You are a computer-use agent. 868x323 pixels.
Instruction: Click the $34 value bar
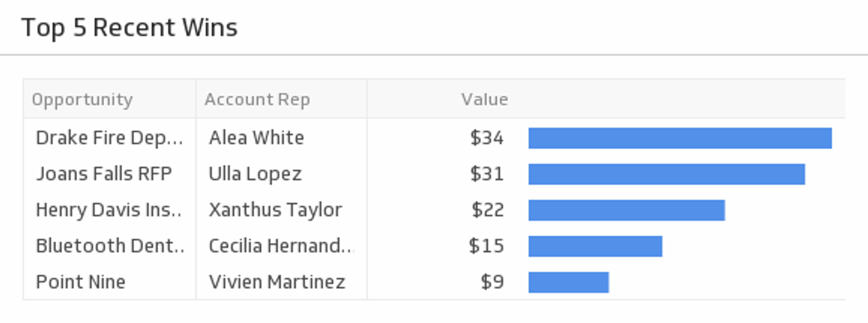pos(679,138)
